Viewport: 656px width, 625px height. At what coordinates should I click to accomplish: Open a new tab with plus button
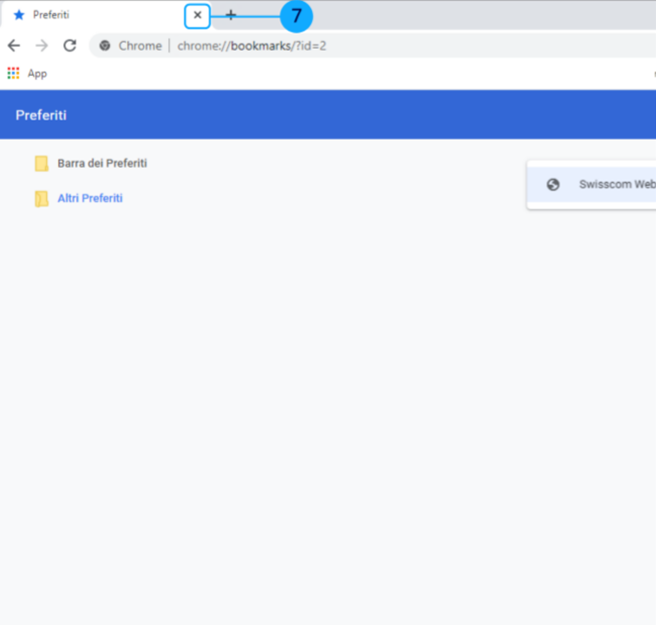pos(231,15)
